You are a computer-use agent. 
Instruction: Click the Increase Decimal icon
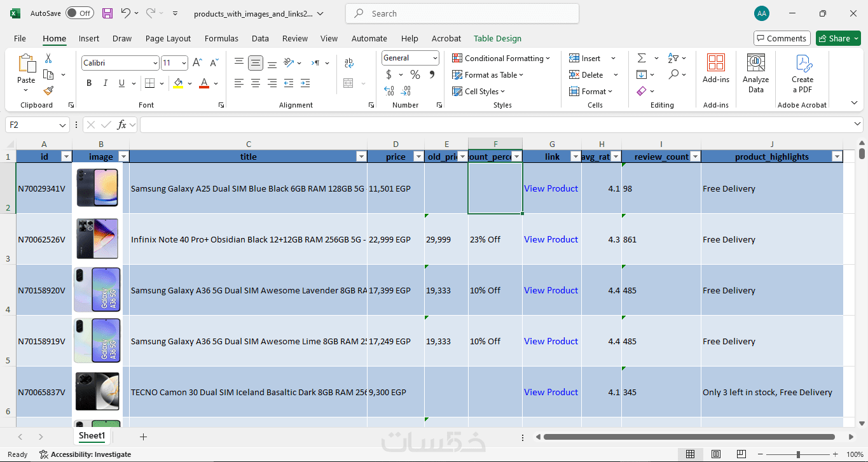point(389,91)
